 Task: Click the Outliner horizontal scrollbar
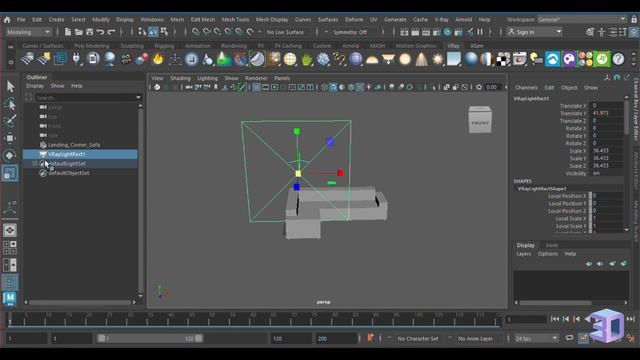click(80, 302)
